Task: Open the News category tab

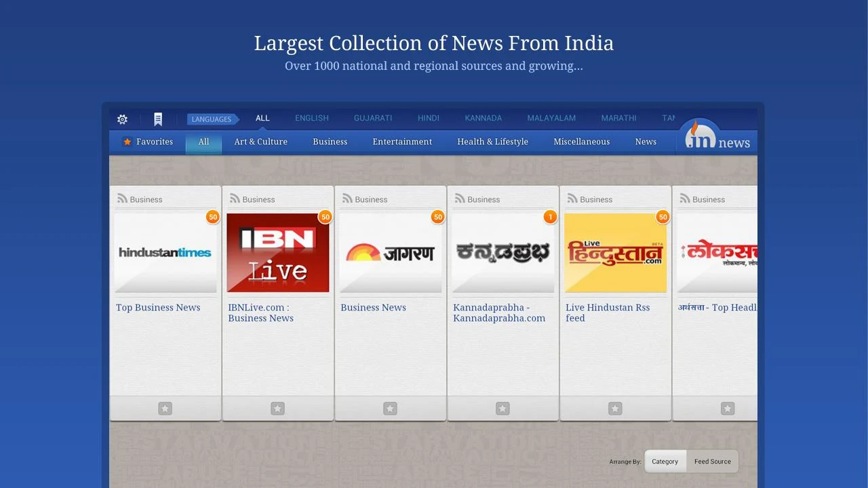Action: [646, 142]
